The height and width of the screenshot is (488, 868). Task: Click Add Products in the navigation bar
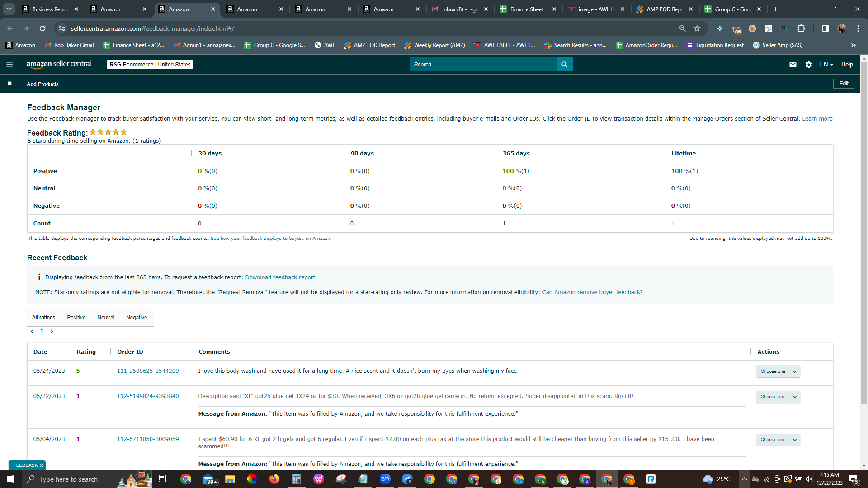click(42, 84)
